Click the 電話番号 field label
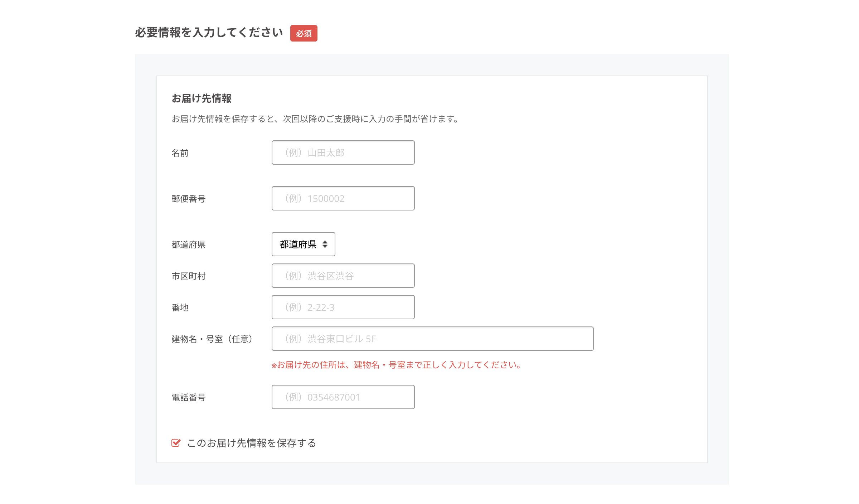 tap(189, 398)
